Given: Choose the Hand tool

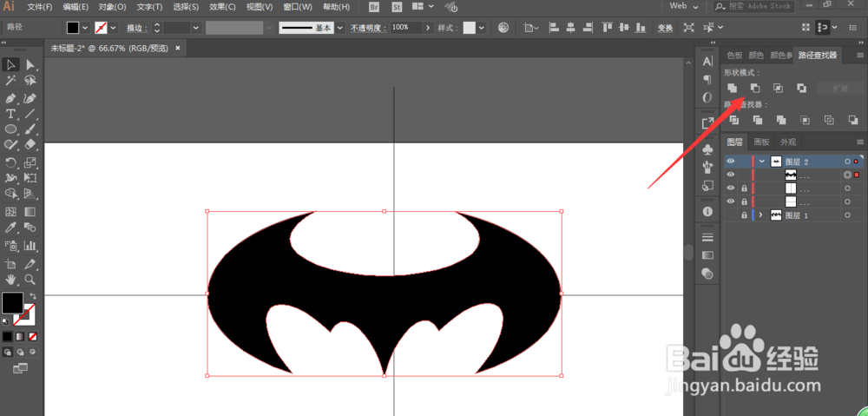Looking at the screenshot, I should pyautogui.click(x=10, y=279).
